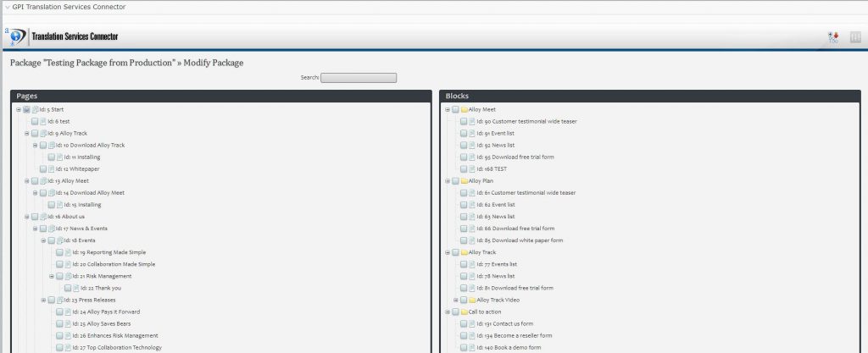Open the settings tools icon in header

833,37
